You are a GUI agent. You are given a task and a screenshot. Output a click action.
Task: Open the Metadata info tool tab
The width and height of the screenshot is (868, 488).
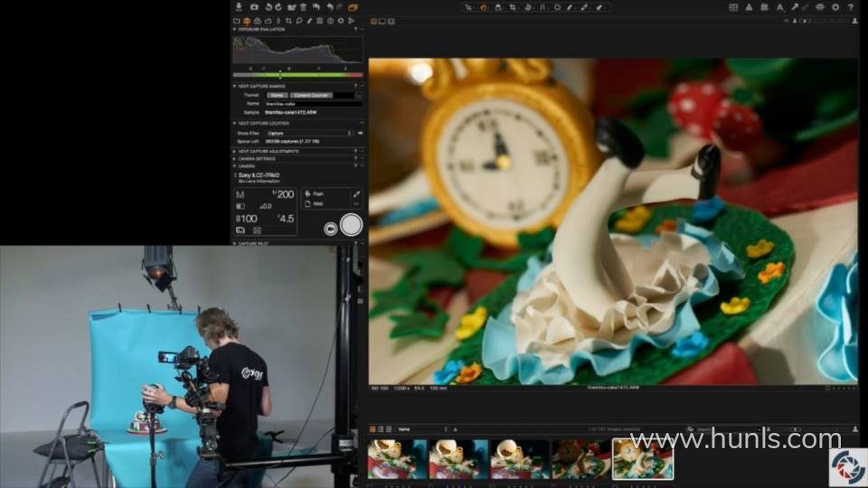[x=331, y=21]
